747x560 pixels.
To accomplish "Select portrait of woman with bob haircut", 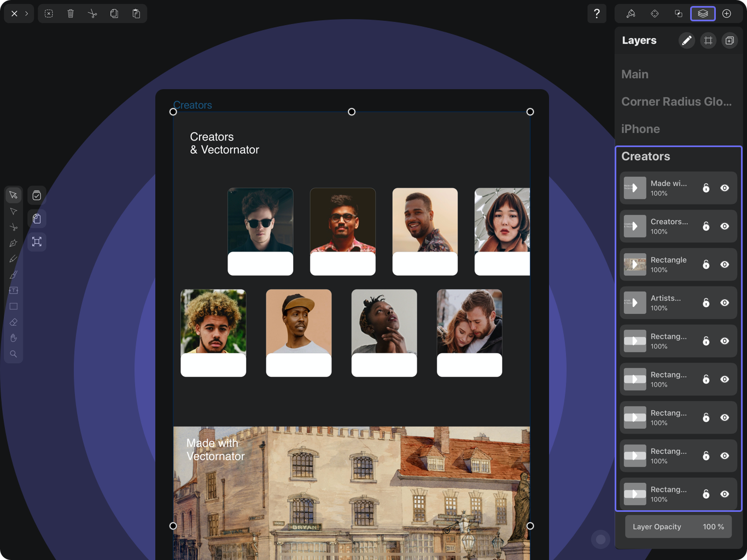I will [502, 220].
